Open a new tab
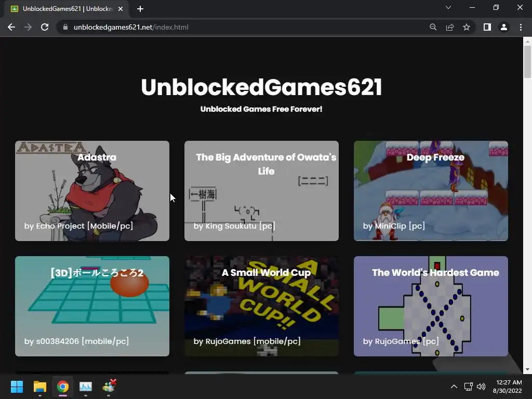The image size is (532, 399). click(140, 9)
